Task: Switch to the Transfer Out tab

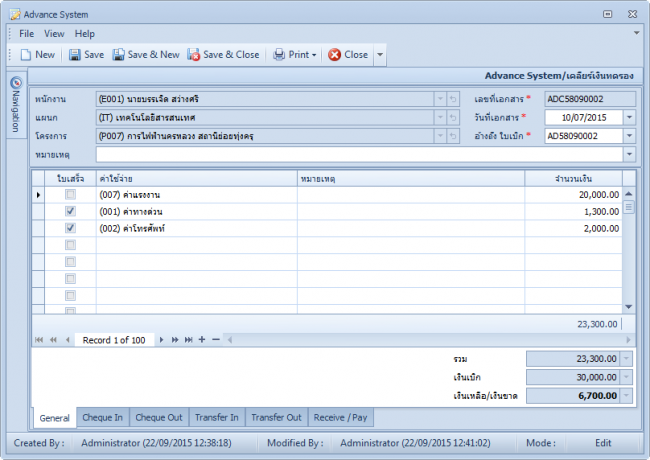Action: point(276,417)
